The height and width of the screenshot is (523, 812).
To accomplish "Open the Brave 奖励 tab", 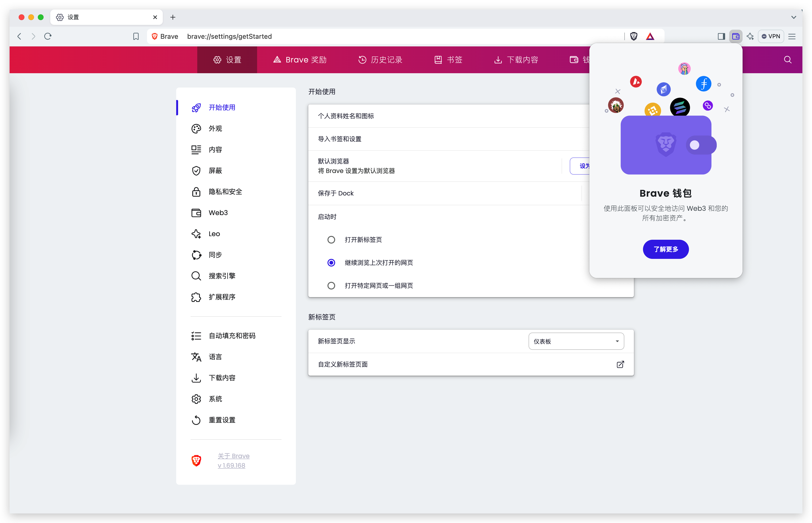I will click(300, 60).
